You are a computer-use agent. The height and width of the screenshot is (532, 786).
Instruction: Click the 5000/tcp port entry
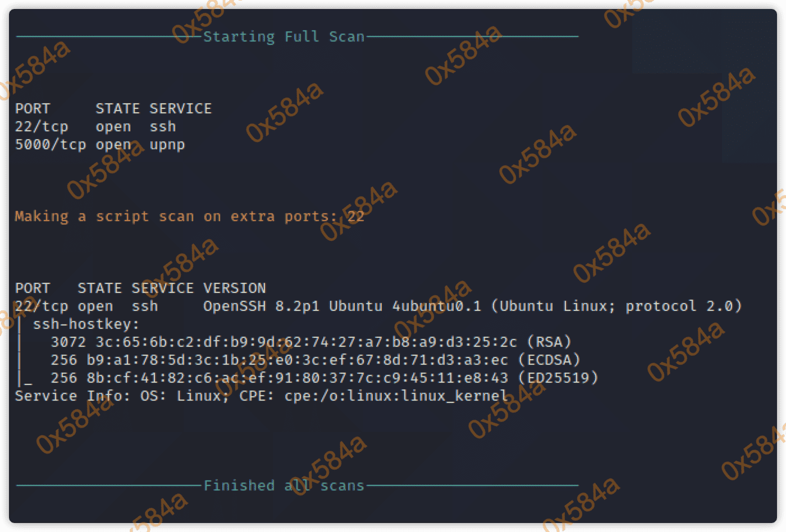pos(51,145)
